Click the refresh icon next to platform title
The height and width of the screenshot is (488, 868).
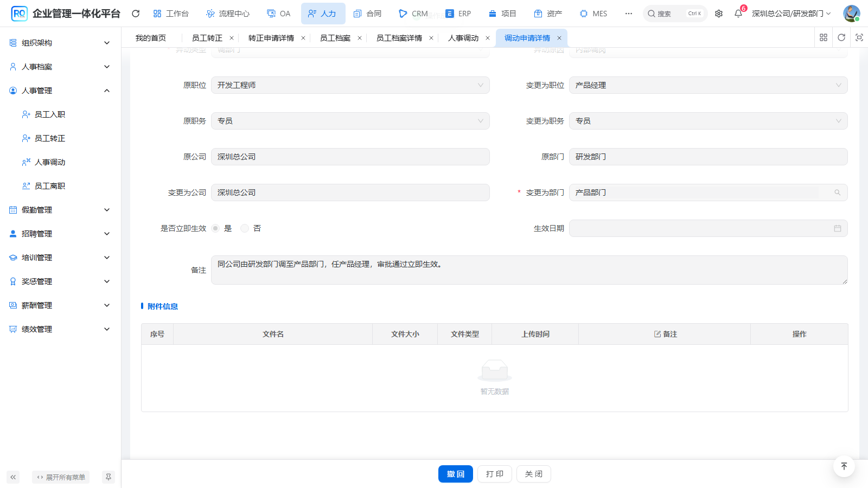136,14
